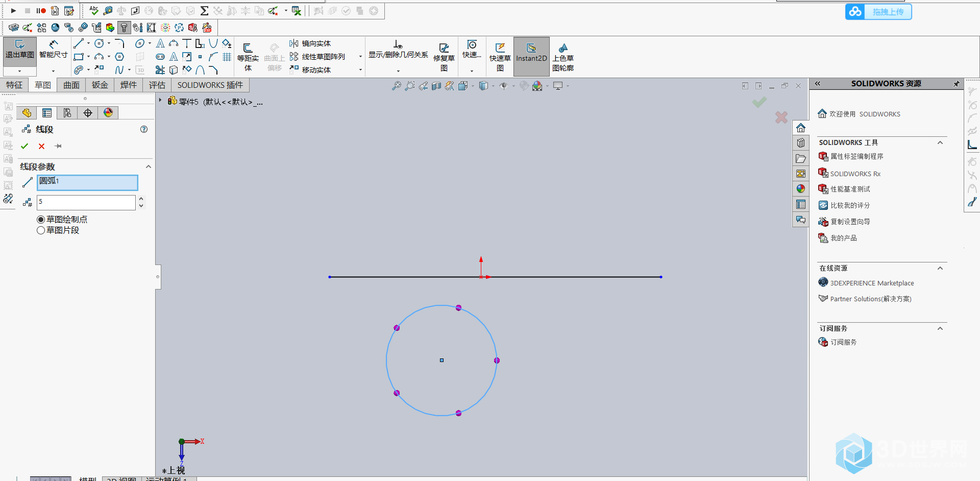Image resolution: width=980 pixels, height=481 pixels.
Task: Select the Circle sketch tool
Action: [x=99, y=43]
